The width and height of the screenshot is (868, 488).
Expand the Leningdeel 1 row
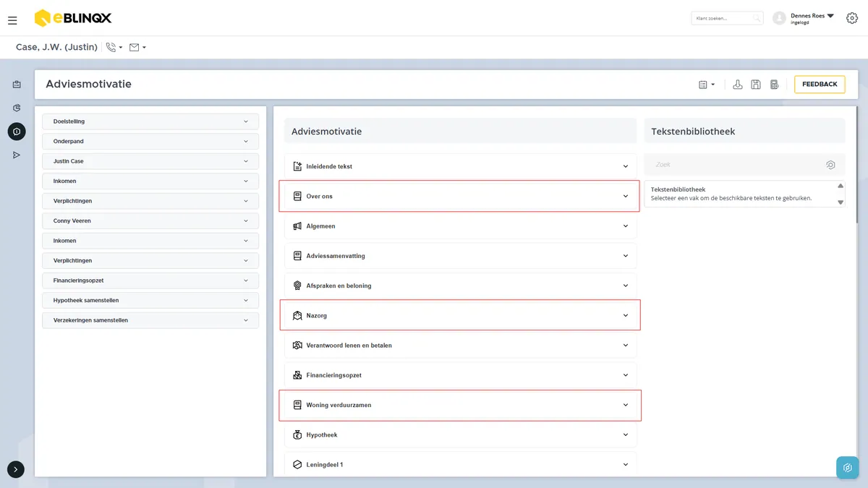[x=461, y=464]
